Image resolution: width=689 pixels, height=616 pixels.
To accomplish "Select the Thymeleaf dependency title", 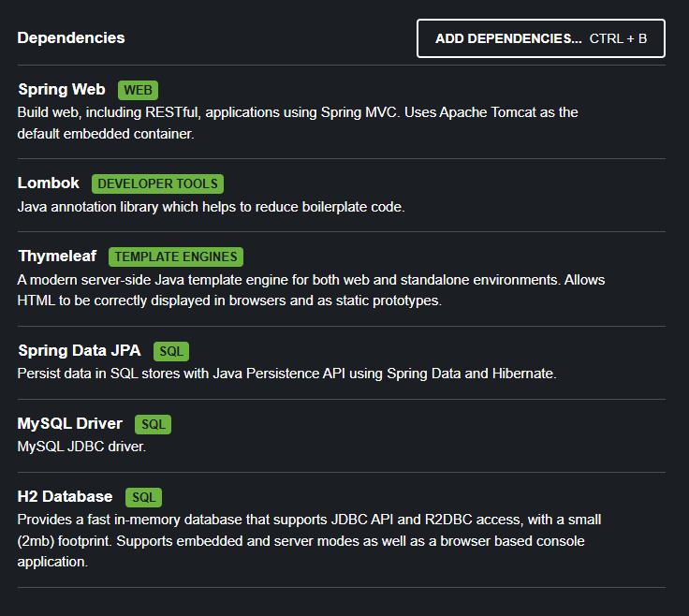I will click(57, 256).
